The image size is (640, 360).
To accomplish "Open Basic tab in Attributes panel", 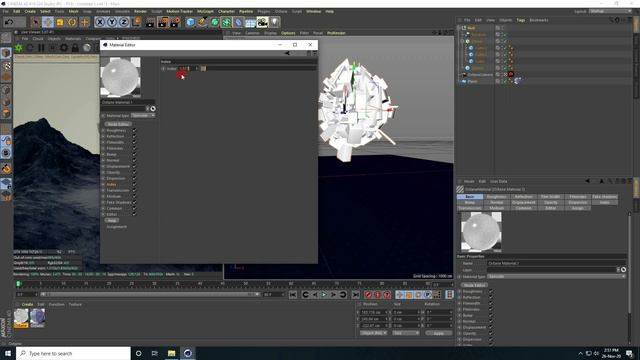I will pos(470,197).
